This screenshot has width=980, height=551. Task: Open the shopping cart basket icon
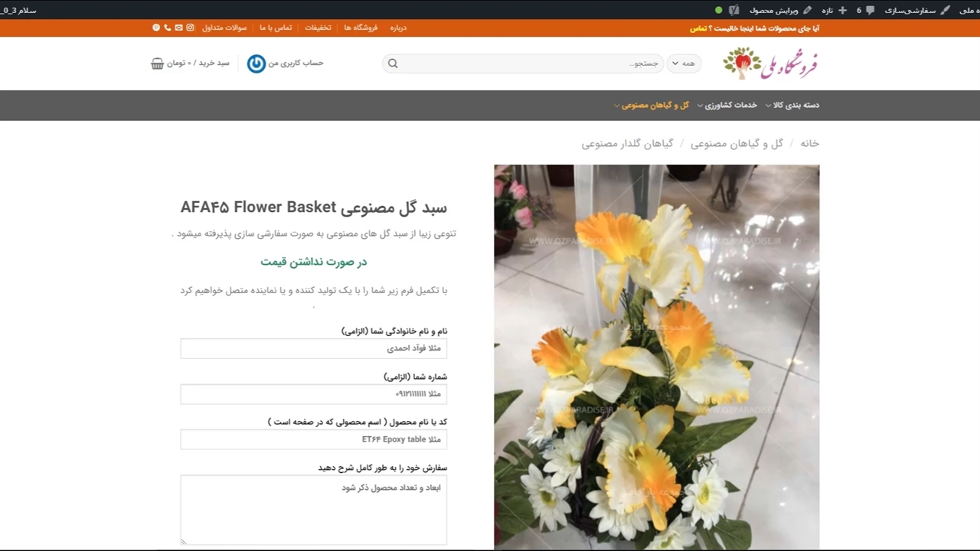158,64
